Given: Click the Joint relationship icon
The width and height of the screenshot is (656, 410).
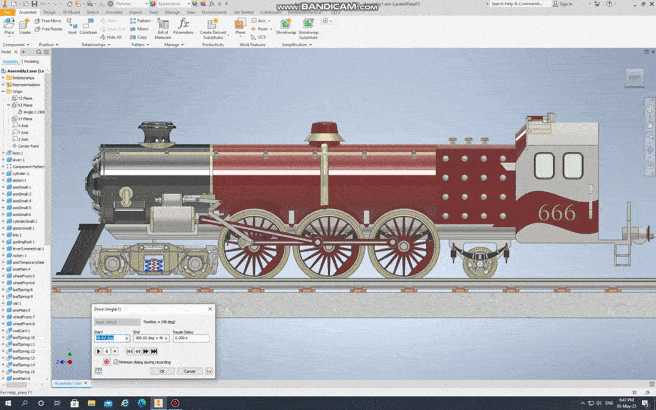Looking at the screenshot, I should (72, 26).
